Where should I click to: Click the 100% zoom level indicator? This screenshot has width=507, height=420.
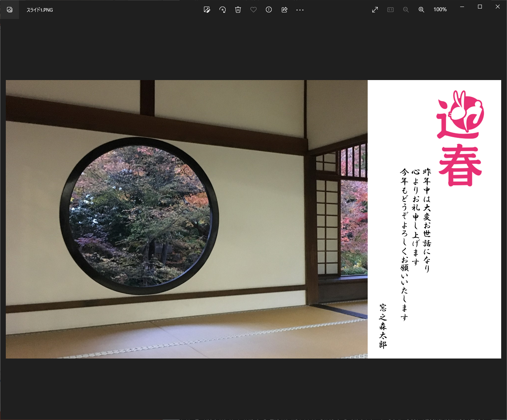440,10
